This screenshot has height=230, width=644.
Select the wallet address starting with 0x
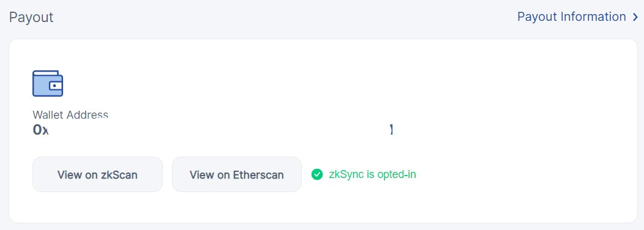(213, 130)
